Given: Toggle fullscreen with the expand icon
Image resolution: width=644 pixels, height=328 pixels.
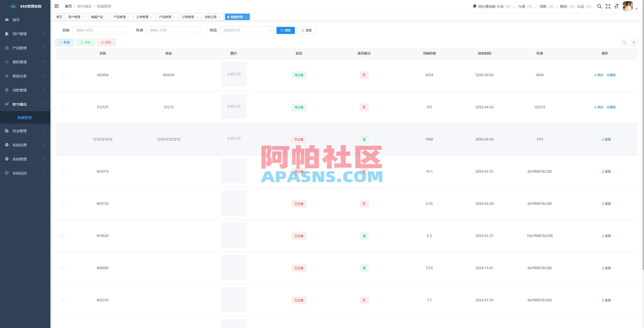Looking at the screenshot, I should click(x=608, y=6).
